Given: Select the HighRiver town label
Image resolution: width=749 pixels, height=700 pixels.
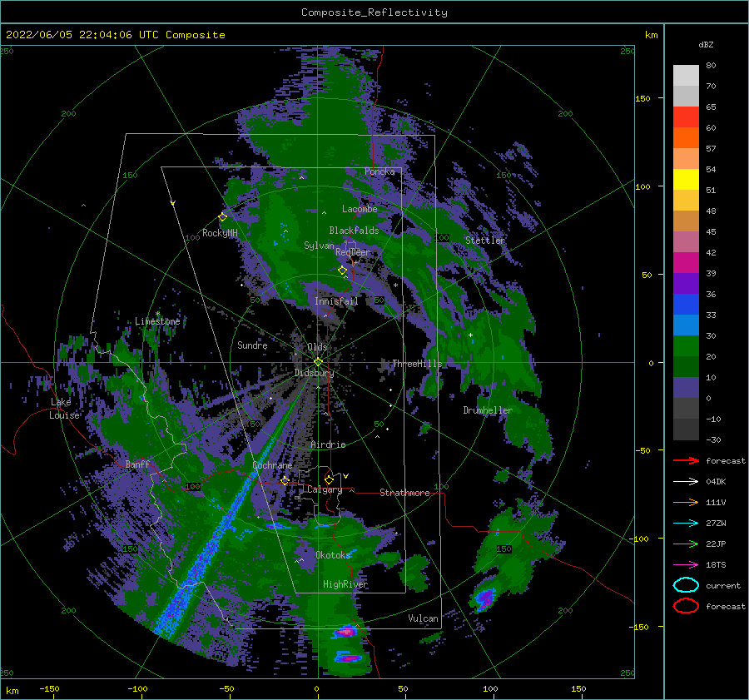Looking at the screenshot, I should (x=345, y=584).
